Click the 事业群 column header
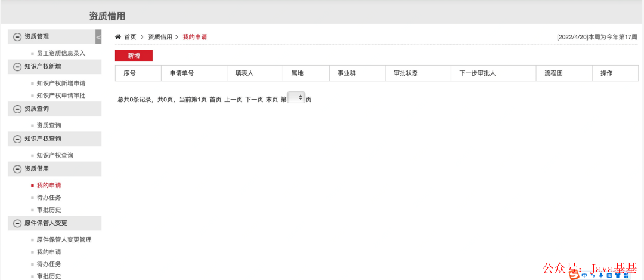The height and width of the screenshot is (280, 644). coord(357,73)
